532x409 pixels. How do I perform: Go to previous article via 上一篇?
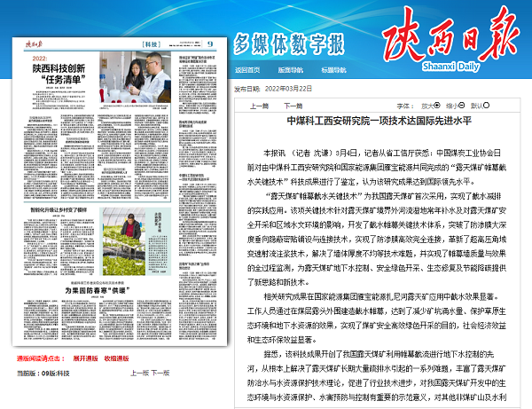point(259,106)
